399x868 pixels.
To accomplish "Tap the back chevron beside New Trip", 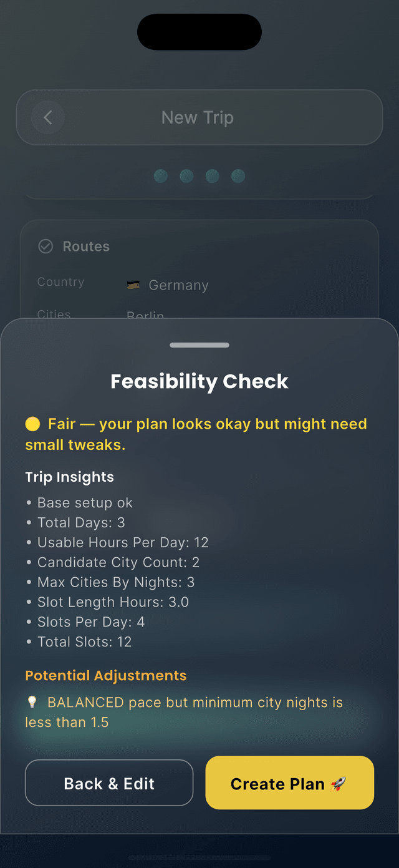I will pos(48,117).
